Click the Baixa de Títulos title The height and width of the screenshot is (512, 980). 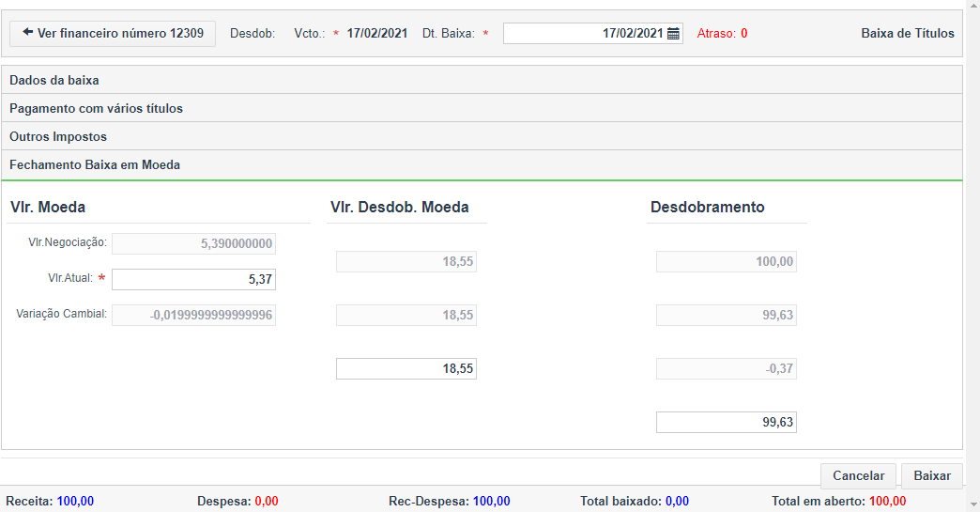pos(908,34)
